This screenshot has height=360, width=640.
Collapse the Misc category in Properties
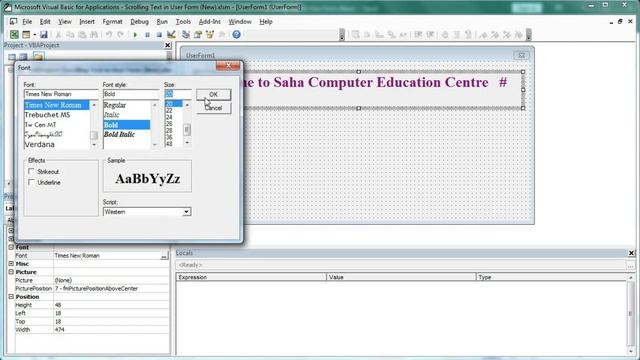(x=11, y=264)
